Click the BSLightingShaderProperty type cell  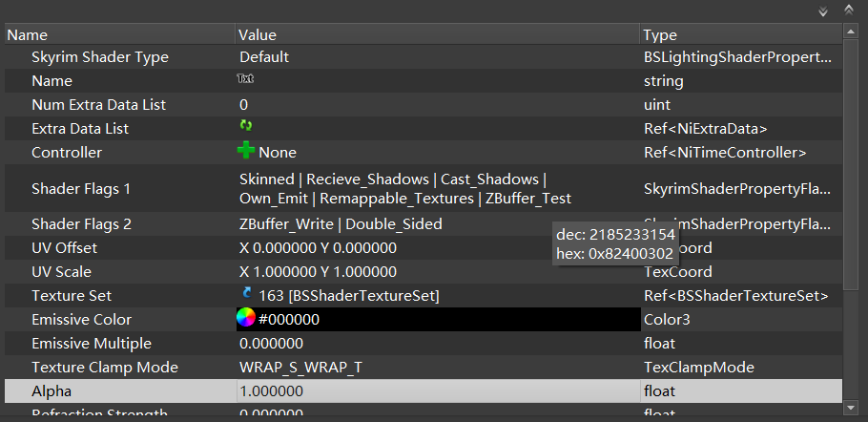(x=738, y=57)
